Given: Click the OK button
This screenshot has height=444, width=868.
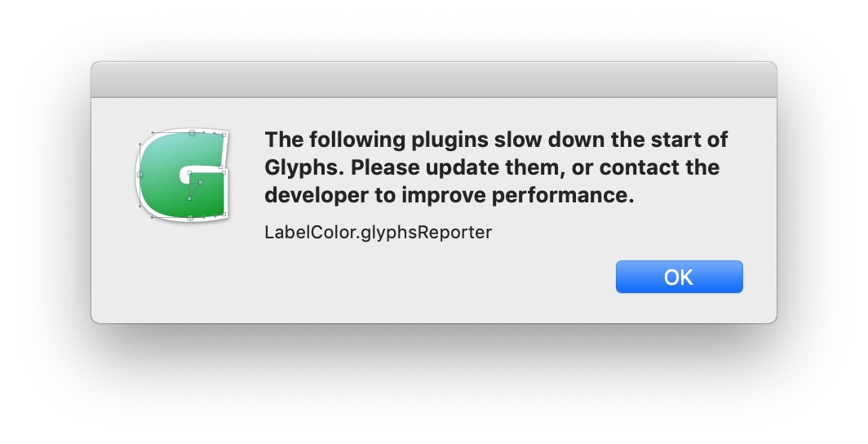Looking at the screenshot, I should [x=680, y=277].
